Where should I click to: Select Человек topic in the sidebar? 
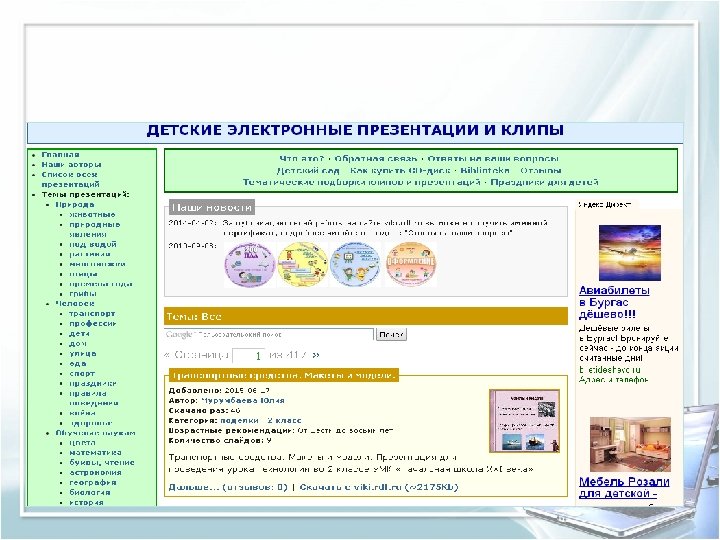pos(75,304)
